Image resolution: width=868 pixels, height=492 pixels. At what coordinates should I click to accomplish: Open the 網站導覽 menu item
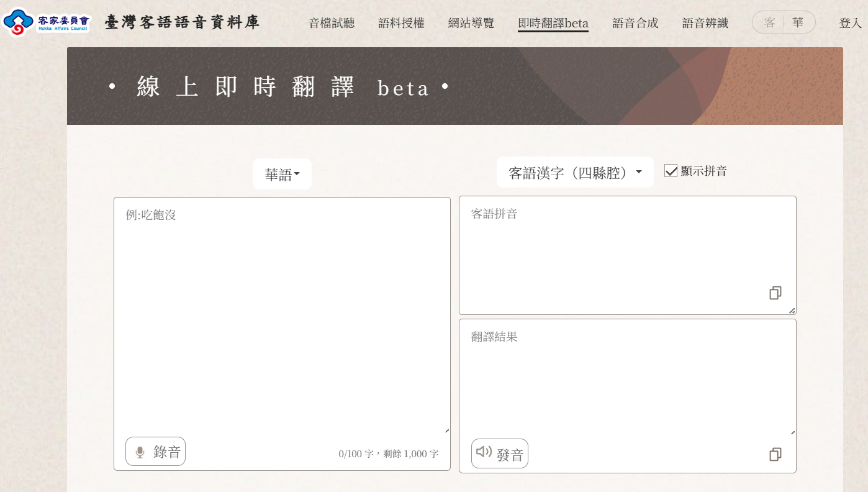(471, 24)
